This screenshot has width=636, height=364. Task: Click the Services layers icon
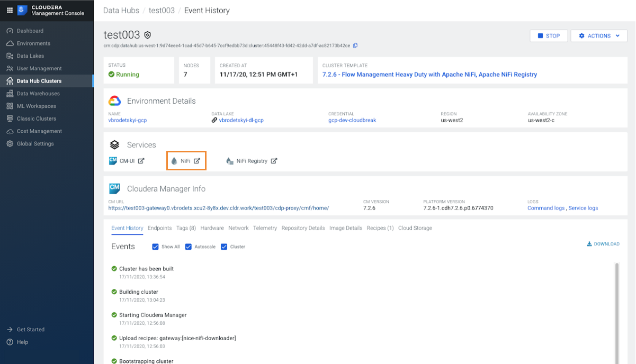(x=114, y=145)
